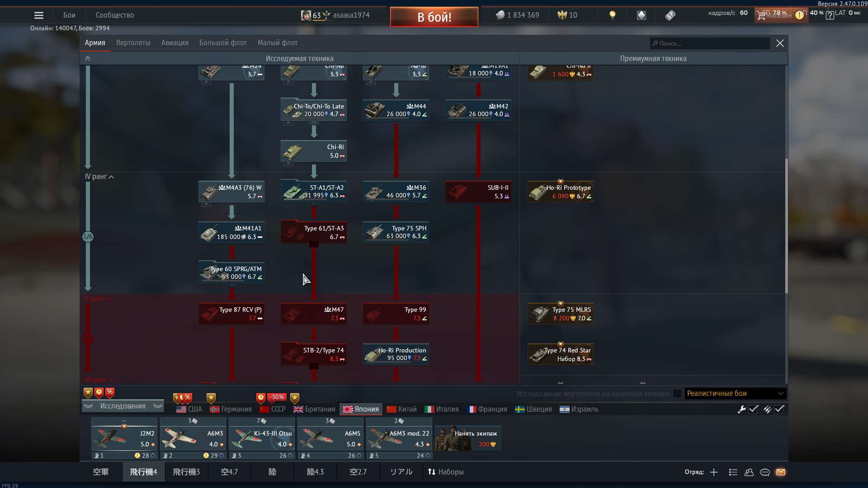
Task: Open the chat bubble icon
Action: tap(765, 472)
